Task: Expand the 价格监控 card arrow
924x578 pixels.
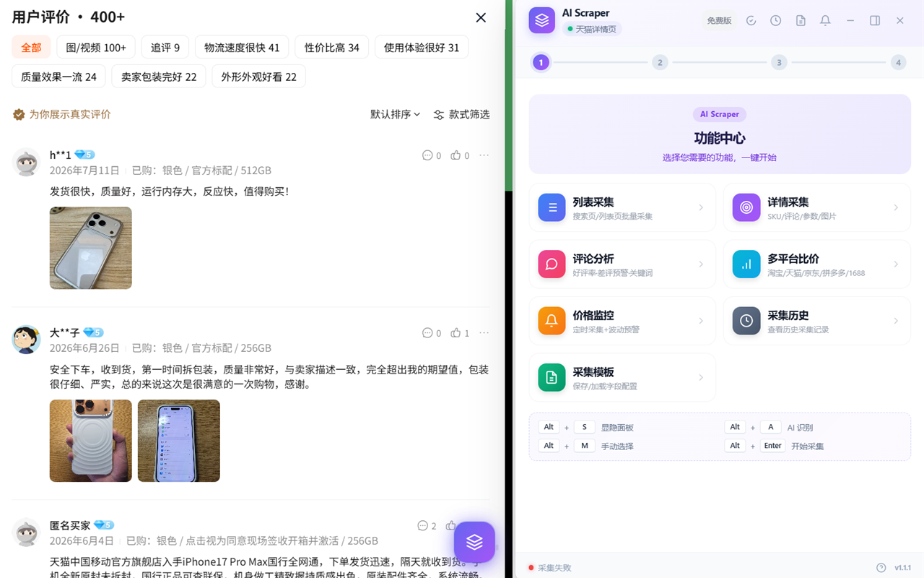Action: [701, 321]
